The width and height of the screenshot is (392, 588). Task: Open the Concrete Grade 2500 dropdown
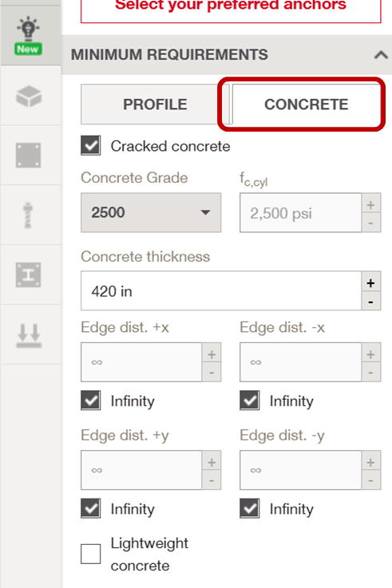(x=151, y=213)
